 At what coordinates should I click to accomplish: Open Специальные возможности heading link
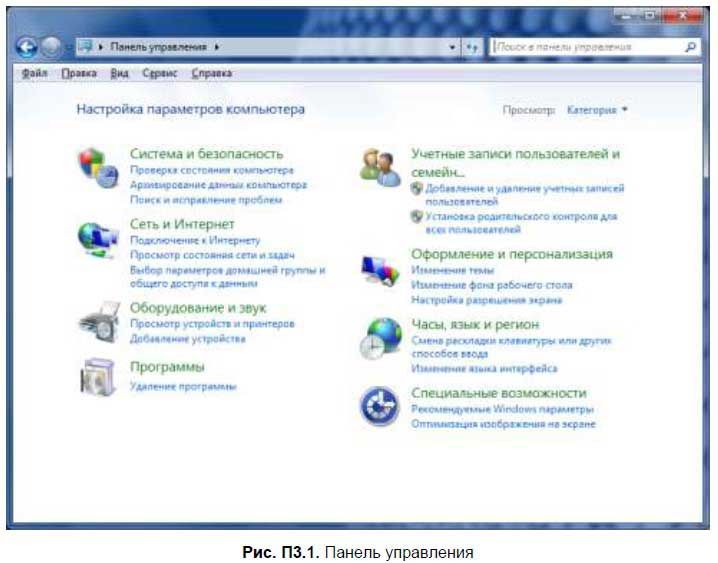tap(499, 393)
